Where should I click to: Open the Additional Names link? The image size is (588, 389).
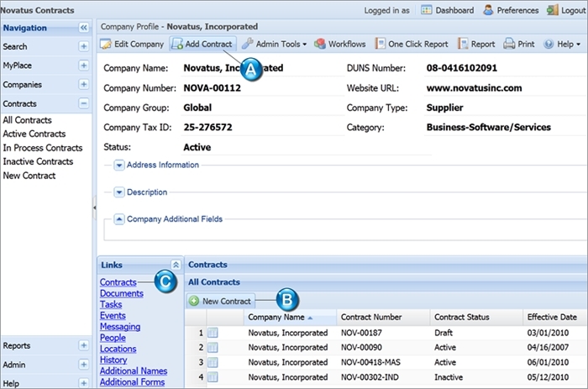pyautogui.click(x=134, y=371)
